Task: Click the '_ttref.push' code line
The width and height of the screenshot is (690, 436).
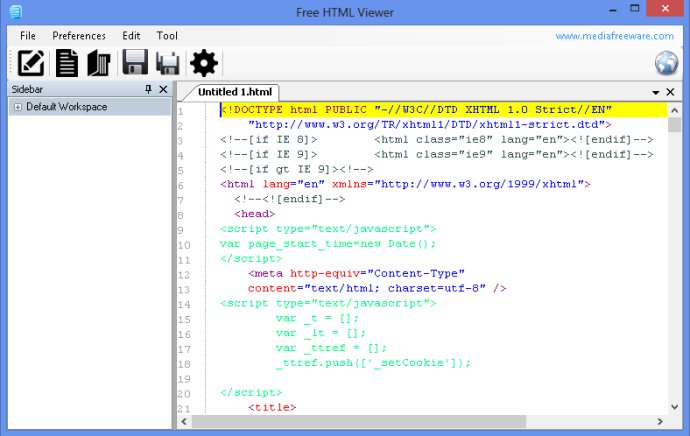Action: tap(373, 363)
